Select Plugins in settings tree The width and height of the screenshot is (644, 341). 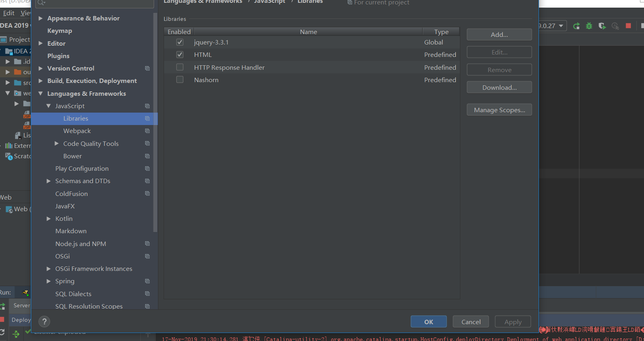point(59,56)
